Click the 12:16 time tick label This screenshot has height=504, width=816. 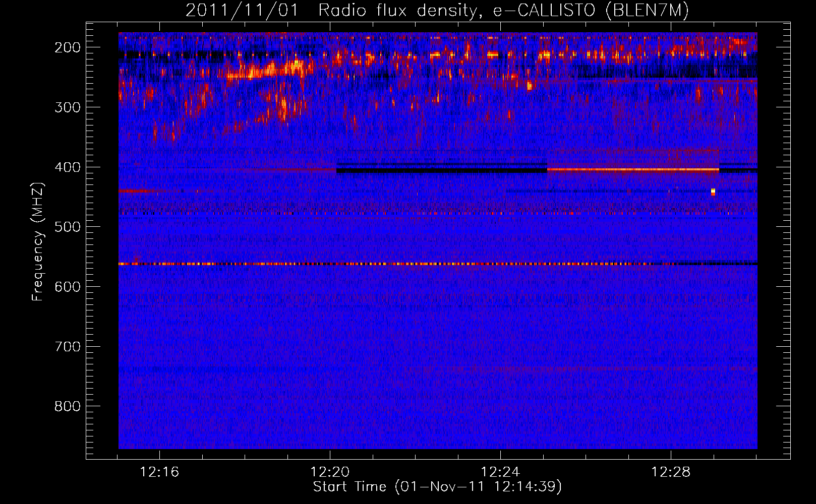pos(159,472)
